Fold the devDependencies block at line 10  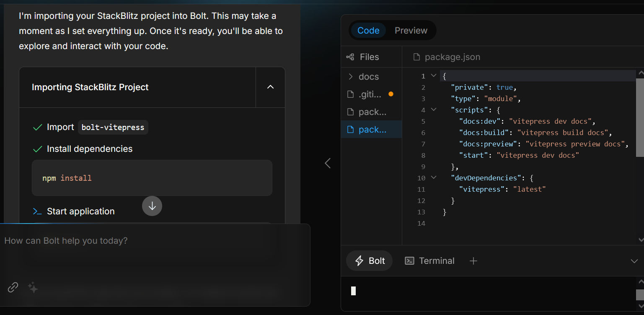tap(434, 178)
